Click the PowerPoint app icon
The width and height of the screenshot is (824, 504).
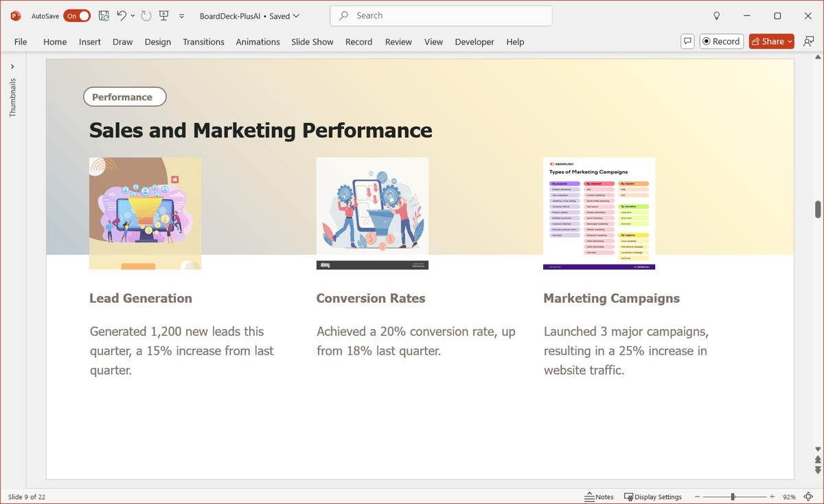pos(16,16)
